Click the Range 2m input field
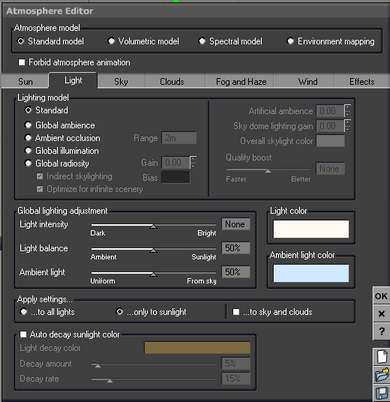 click(179, 138)
